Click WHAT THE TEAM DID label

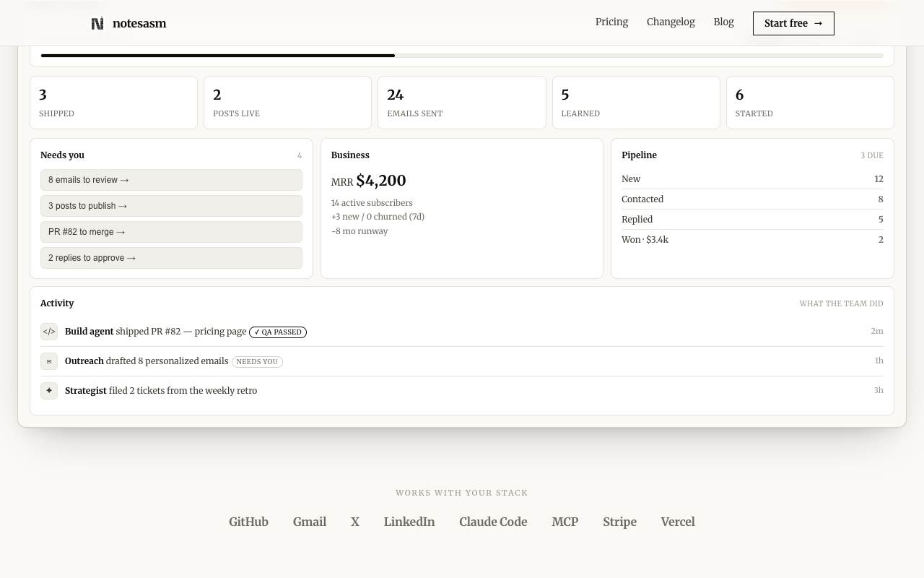[x=841, y=303]
